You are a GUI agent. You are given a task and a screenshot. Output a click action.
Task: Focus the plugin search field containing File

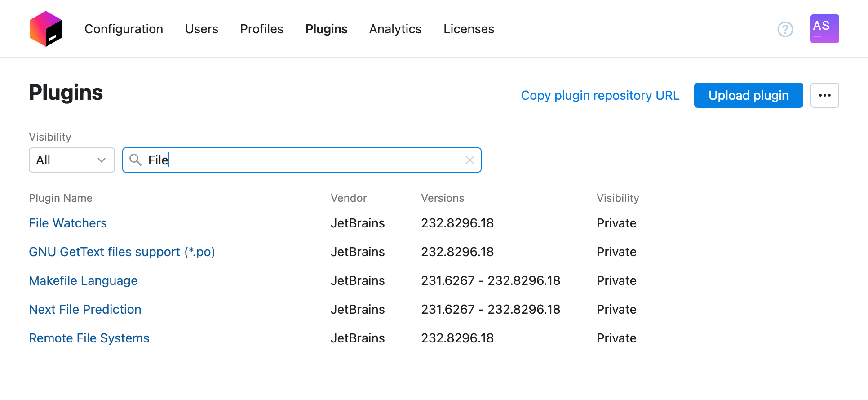point(302,160)
